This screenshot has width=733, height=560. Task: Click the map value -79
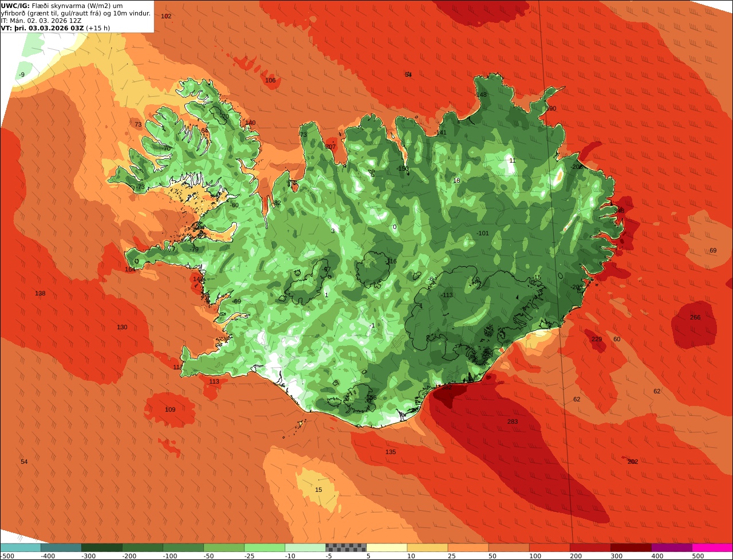tap(194, 249)
